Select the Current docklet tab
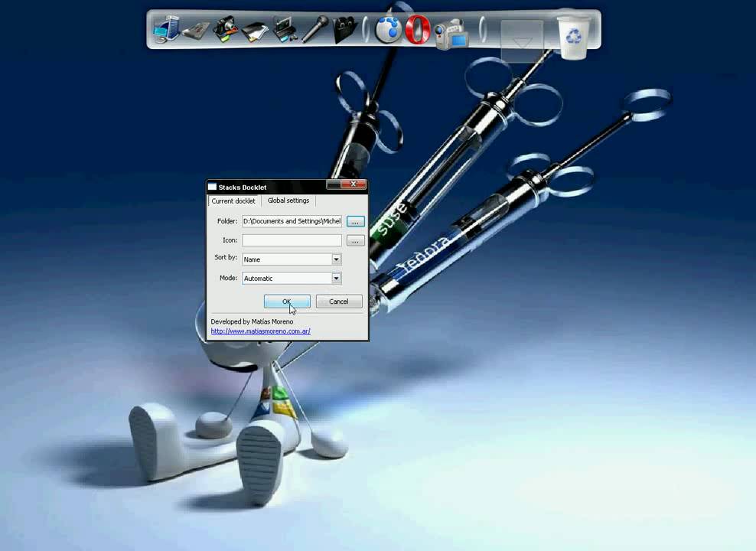Screen dimensions: 756x551 [x=233, y=201]
